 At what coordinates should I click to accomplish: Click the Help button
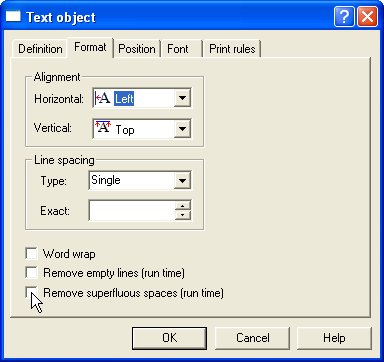point(334,338)
